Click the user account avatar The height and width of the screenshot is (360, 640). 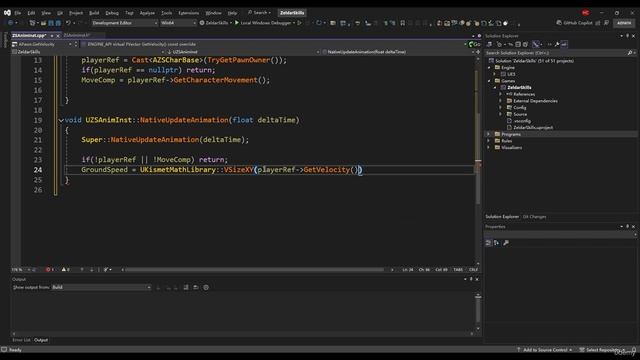(585, 13)
